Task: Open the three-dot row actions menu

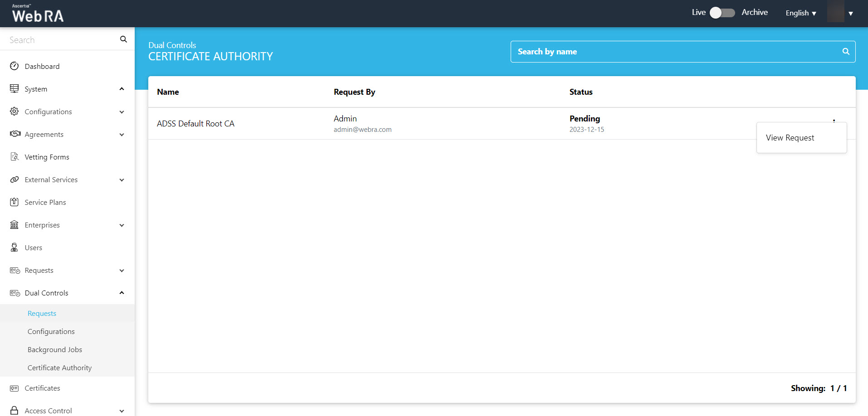Action: coord(834,121)
